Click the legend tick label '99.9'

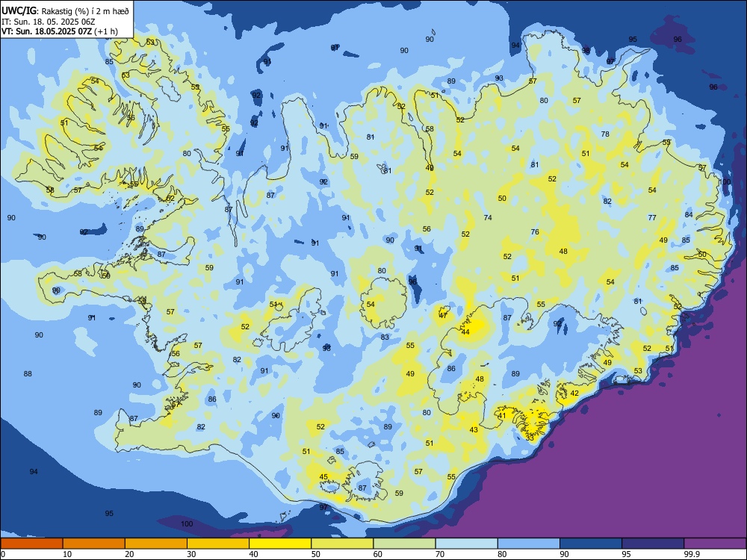click(x=692, y=554)
